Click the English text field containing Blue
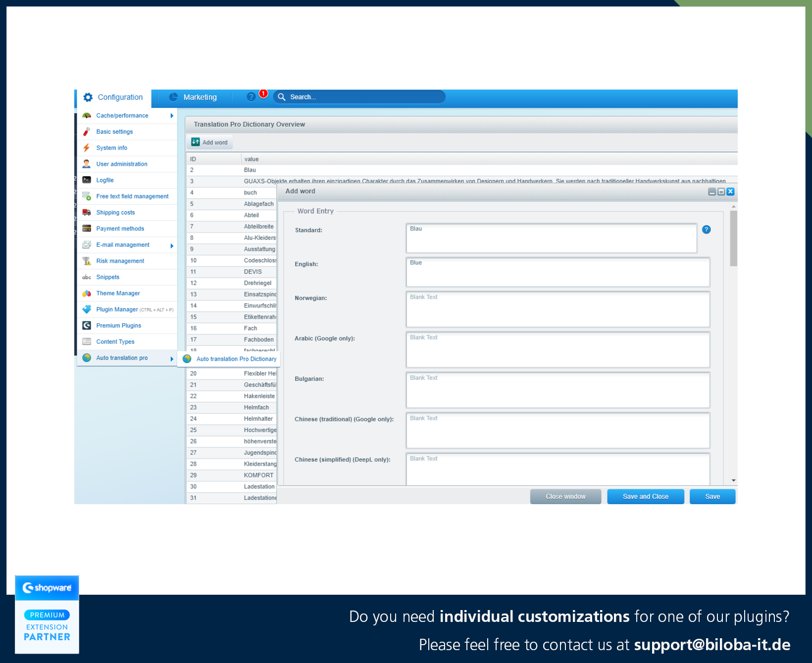 point(558,272)
